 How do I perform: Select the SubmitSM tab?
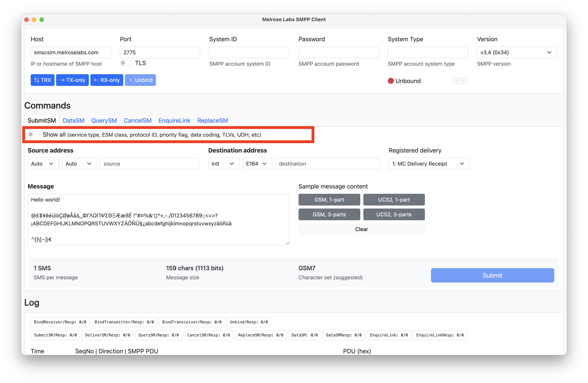42,120
